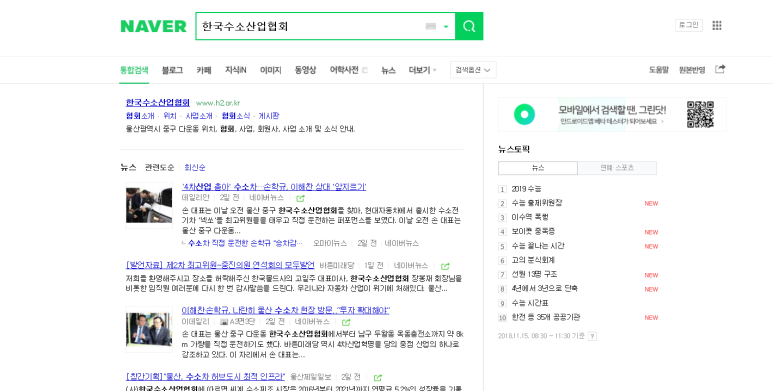773x391 pixels.
Task: Open the 지식iN tab
Action: pyautogui.click(x=236, y=70)
